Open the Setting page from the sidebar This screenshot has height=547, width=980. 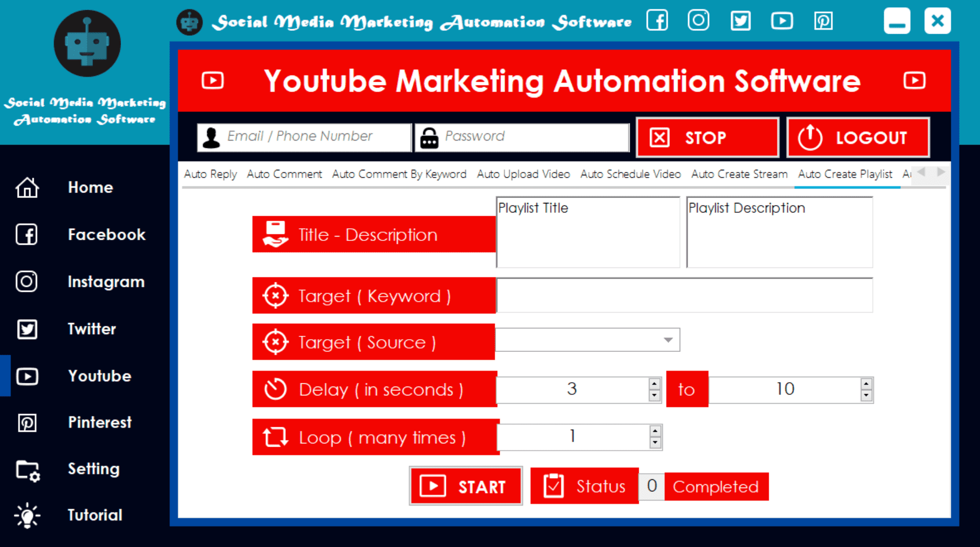click(93, 469)
